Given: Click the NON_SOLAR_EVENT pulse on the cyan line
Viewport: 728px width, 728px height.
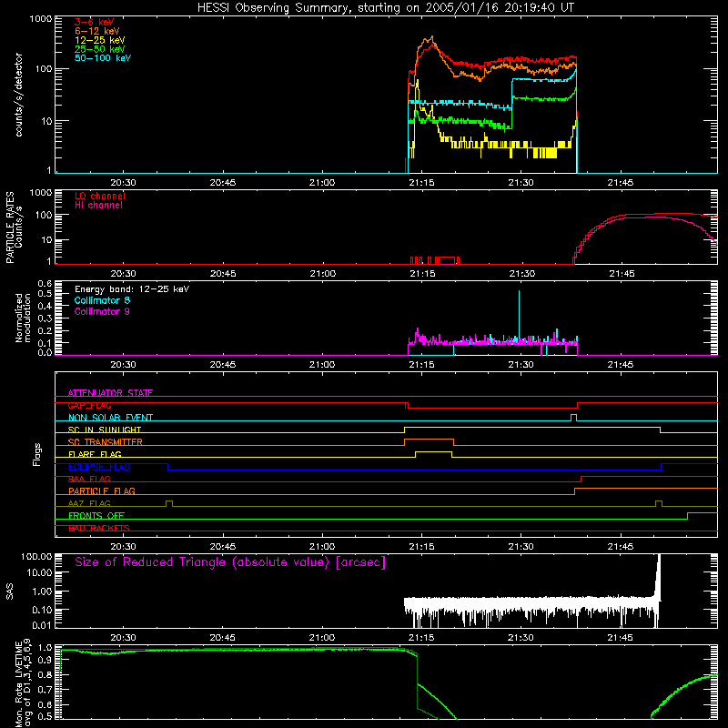Looking at the screenshot, I should (574, 418).
